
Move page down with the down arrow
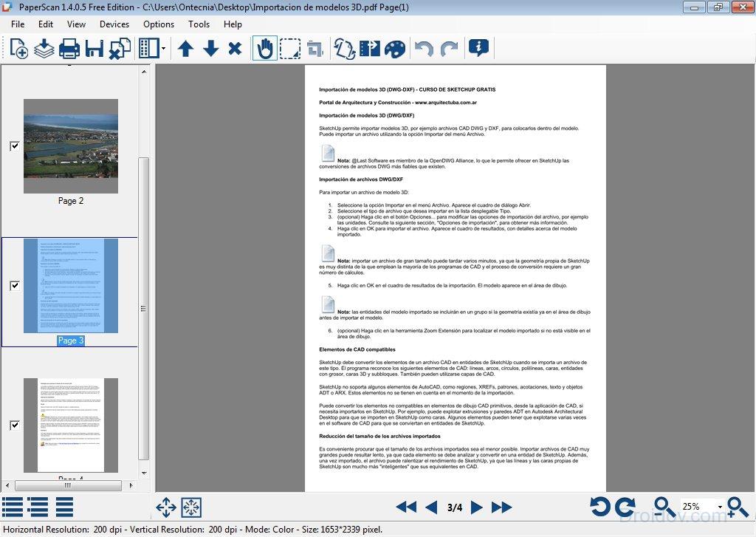(210, 49)
